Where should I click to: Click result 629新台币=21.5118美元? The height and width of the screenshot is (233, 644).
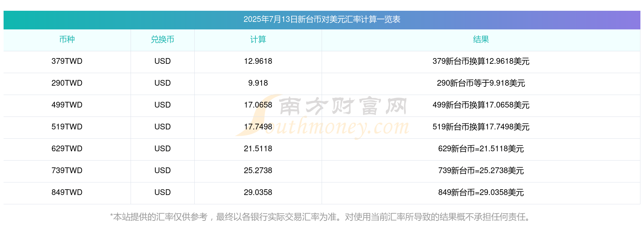pyautogui.click(x=481, y=149)
